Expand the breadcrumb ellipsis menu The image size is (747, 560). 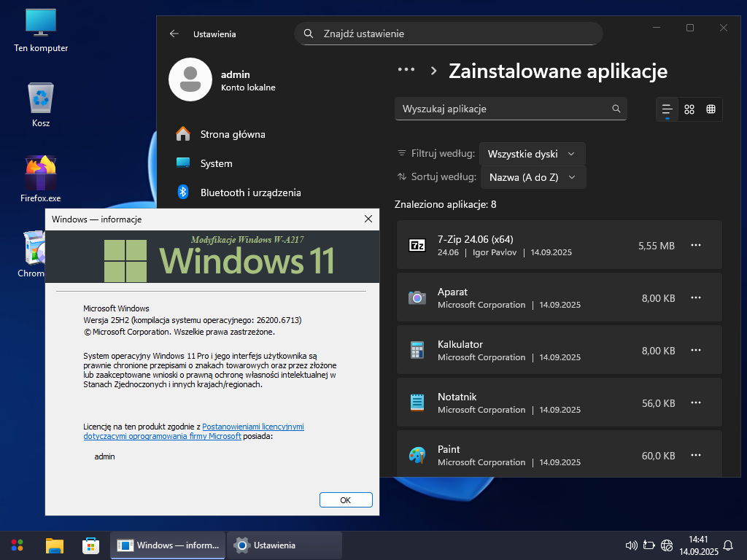click(406, 70)
